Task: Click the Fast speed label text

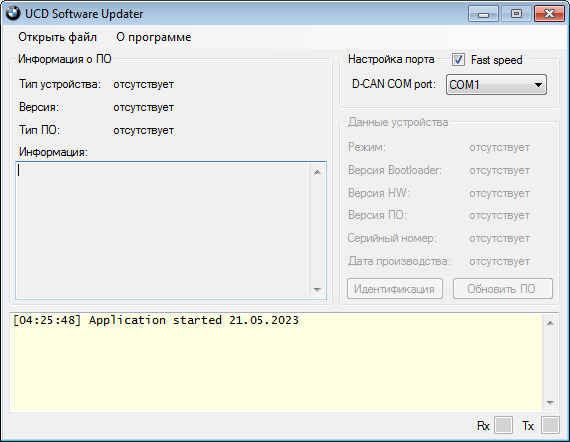Action: coord(497,60)
